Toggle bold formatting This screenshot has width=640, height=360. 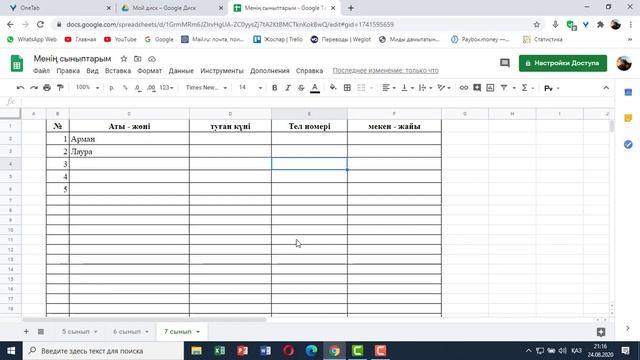click(274, 88)
